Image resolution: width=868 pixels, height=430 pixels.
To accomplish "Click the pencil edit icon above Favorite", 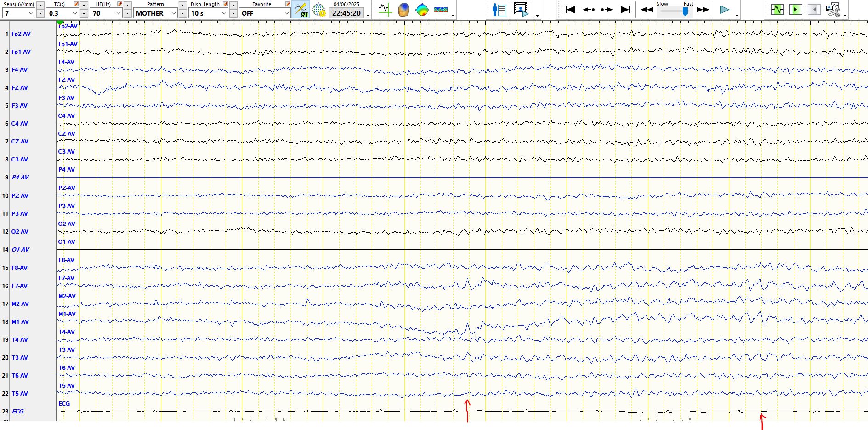I will [288, 4].
